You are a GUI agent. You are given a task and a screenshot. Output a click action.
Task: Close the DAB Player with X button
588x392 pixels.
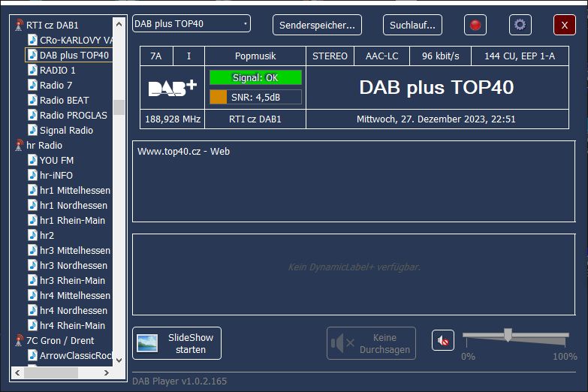(564, 25)
